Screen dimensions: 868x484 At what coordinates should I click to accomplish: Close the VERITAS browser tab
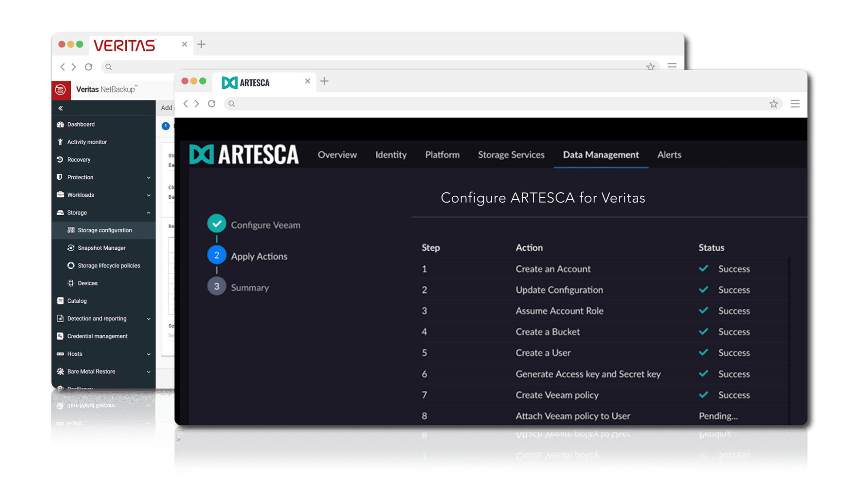click(x=184, y=44)
